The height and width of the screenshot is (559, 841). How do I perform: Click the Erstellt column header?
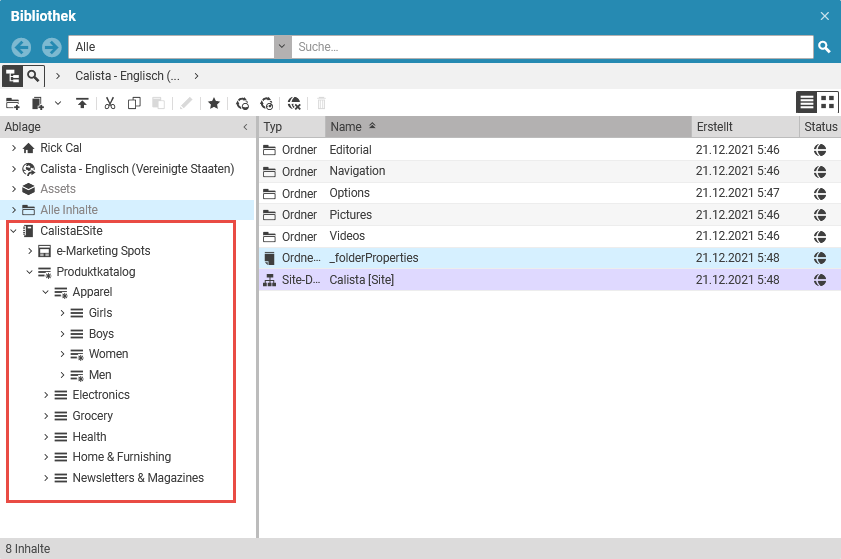click(714, 127)
